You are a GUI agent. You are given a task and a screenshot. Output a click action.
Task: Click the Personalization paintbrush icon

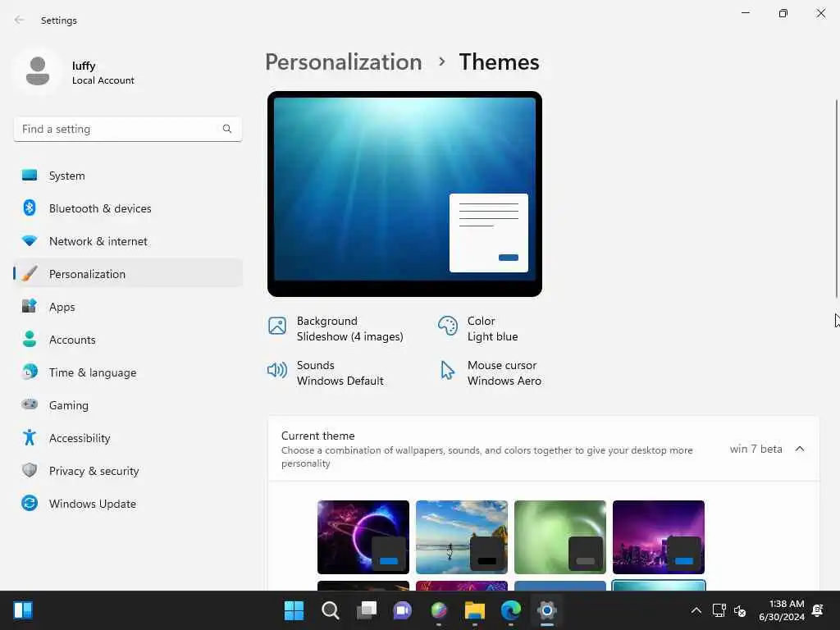[30, 274]
